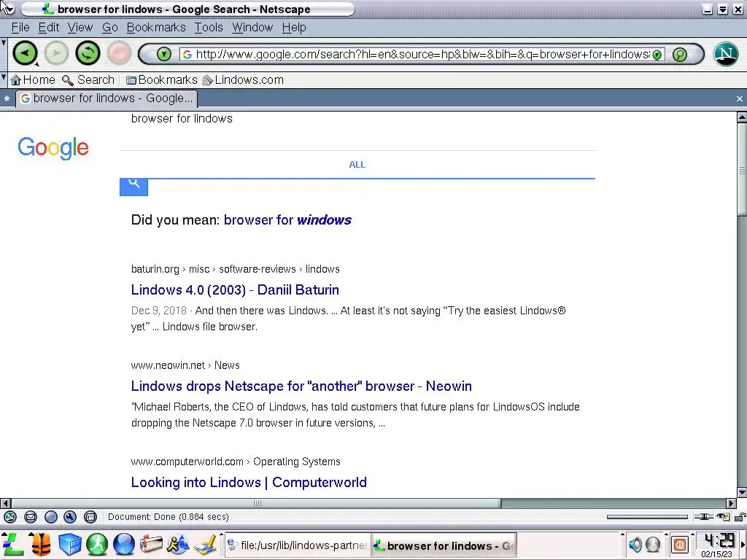Open the Go menu
Image resolution: width=747 pixels, height=560 pixels.
point(110,28)
